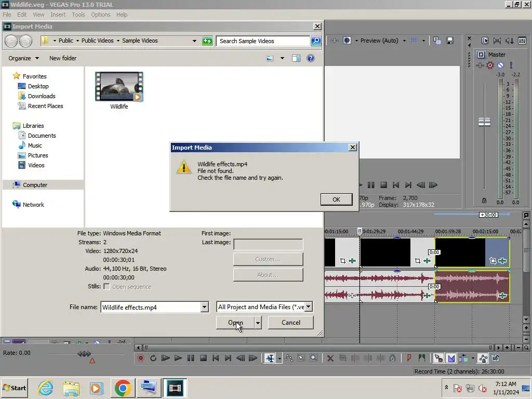This screenshot has height=399, width=532.
Task: Click the Downmix Output icon
Action: coord(497,41)
